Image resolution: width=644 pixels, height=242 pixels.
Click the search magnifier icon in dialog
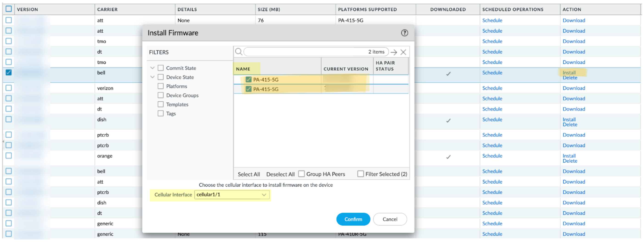(239, 52)
